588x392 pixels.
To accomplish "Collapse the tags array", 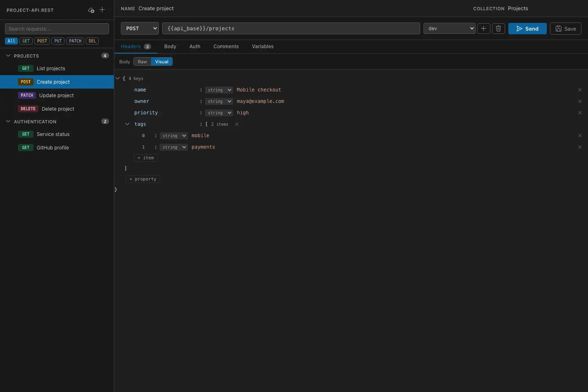I will coord(127,124).
